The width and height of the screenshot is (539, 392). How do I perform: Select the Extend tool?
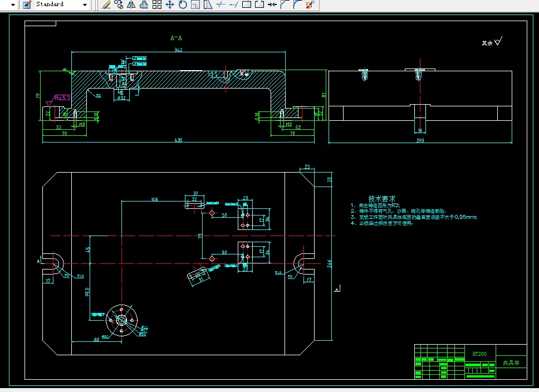[234, 4]
